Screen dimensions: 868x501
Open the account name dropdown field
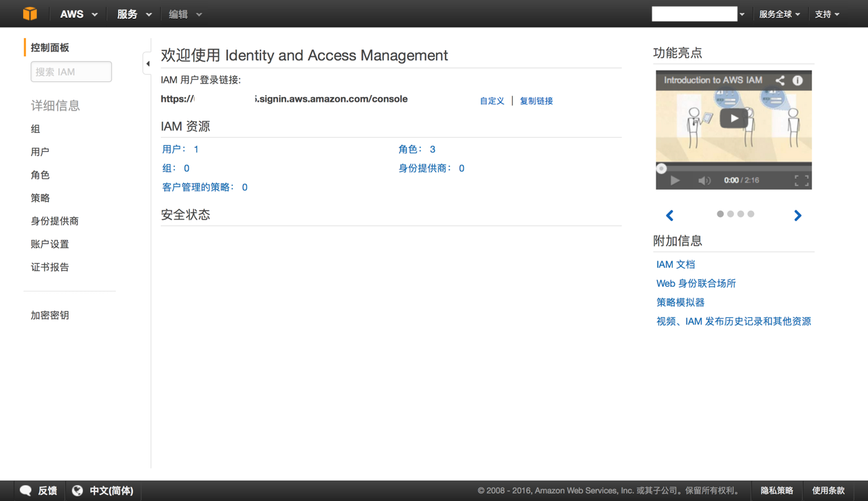click(698, 14)
